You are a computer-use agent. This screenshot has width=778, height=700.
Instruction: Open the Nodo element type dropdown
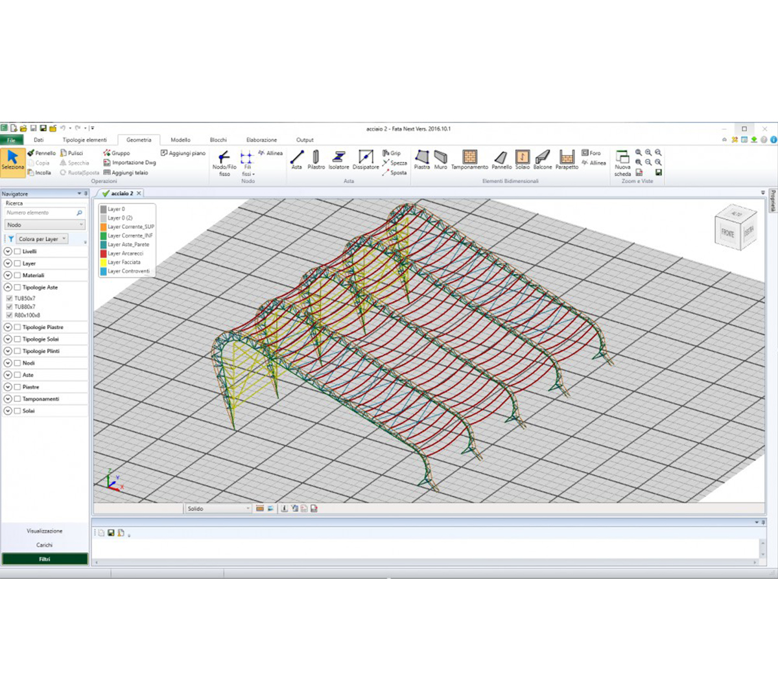point(45,225)
